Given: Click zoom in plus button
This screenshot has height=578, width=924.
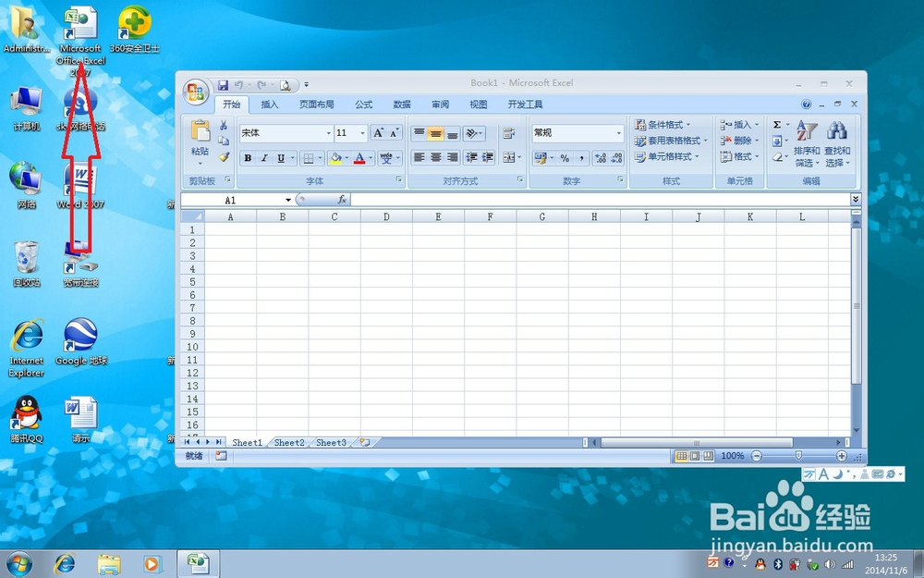Looking at the screenshot, I should (x=842, y=456).
